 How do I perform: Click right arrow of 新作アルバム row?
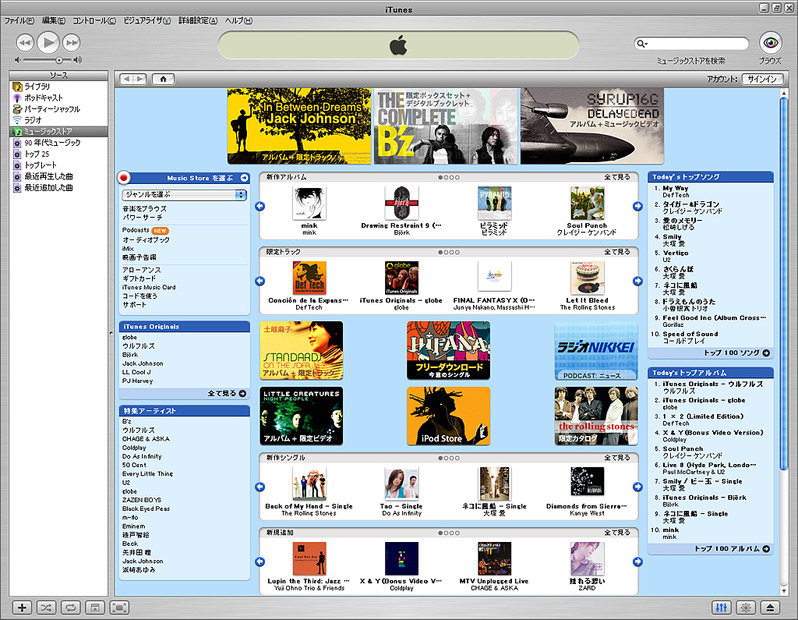(638, 206)
